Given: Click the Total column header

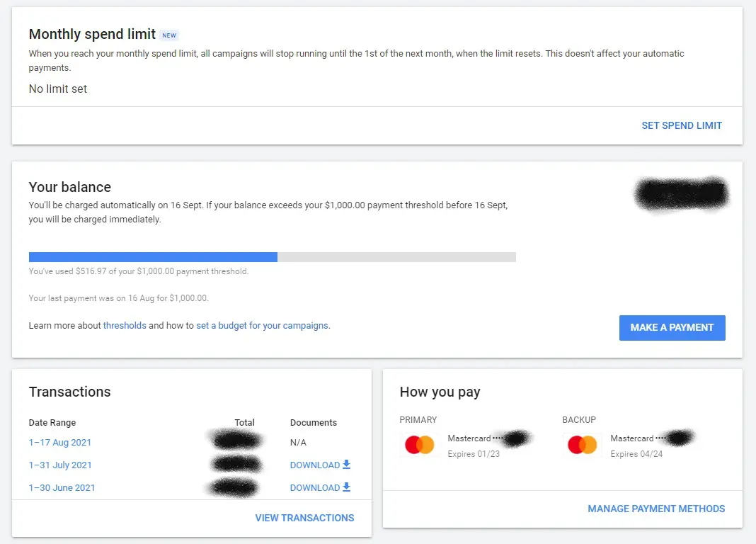Looking at the screenshot, I should click(x=244, y=423).
